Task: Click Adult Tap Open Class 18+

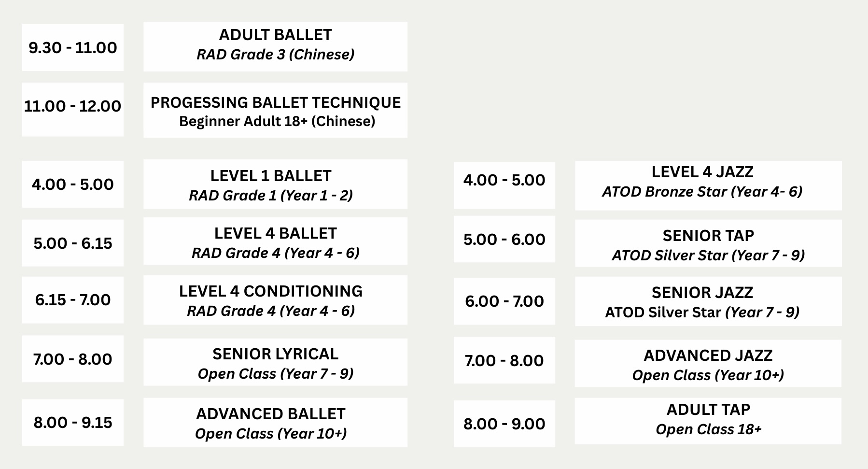Action: point(708,421)
